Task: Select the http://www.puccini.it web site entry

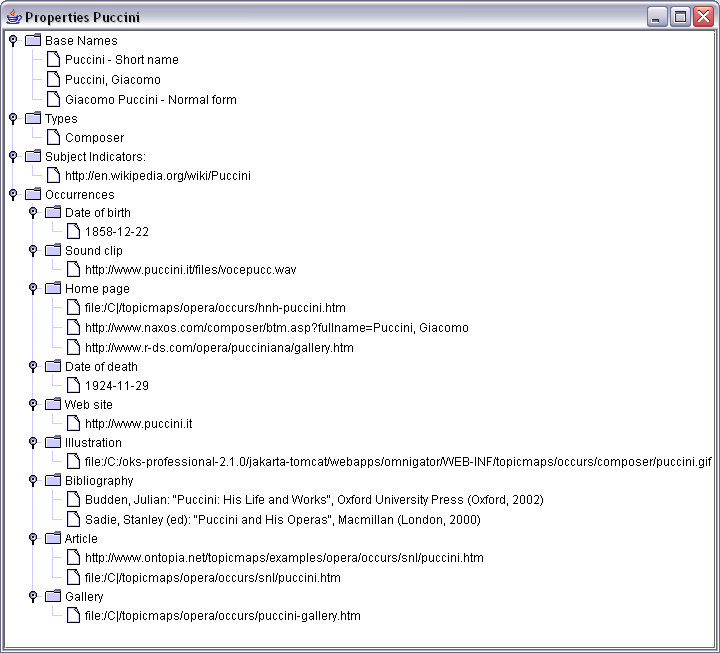Action: (x=138, y=424)
